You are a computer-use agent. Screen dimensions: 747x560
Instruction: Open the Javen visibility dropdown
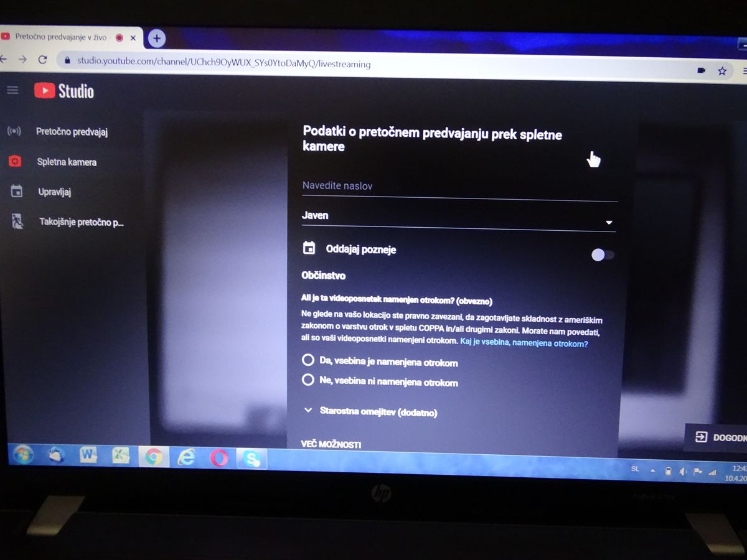(458, 217)
